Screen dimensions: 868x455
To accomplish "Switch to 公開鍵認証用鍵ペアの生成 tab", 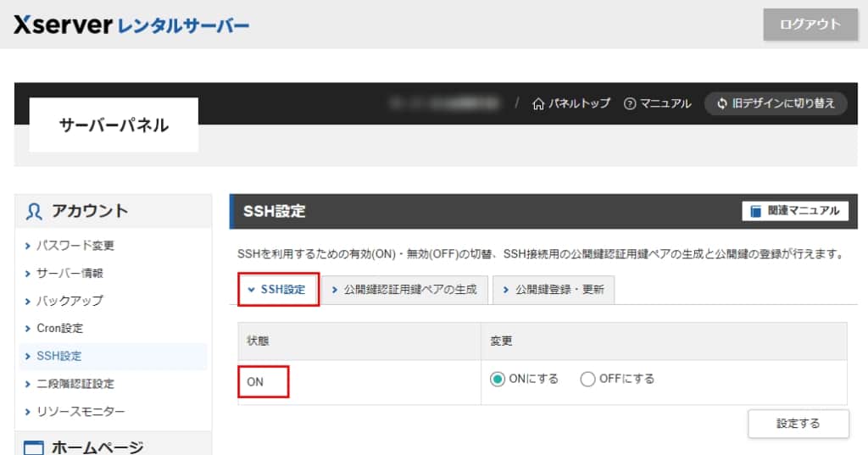I will [x=404, y=290].
